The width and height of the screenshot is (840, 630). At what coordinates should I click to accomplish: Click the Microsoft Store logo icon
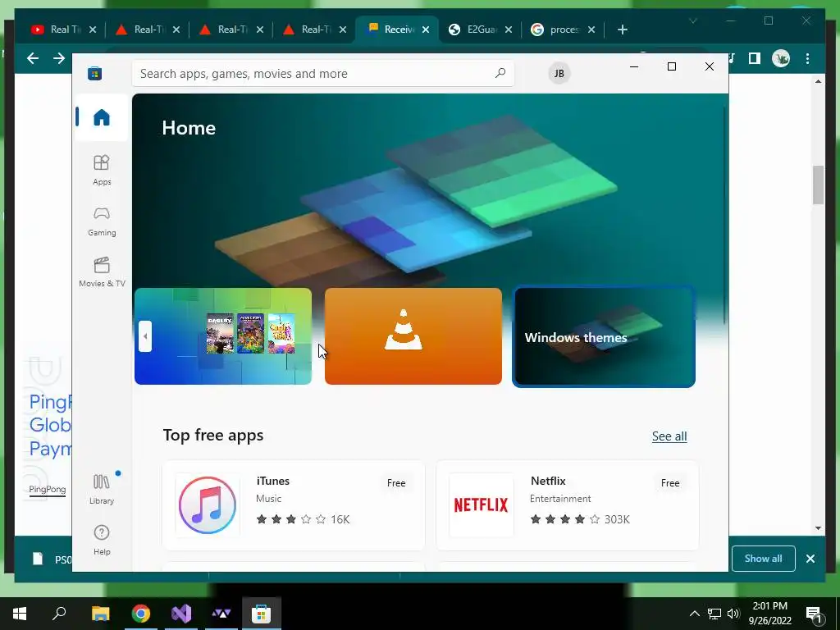click(x=95, y=73)
